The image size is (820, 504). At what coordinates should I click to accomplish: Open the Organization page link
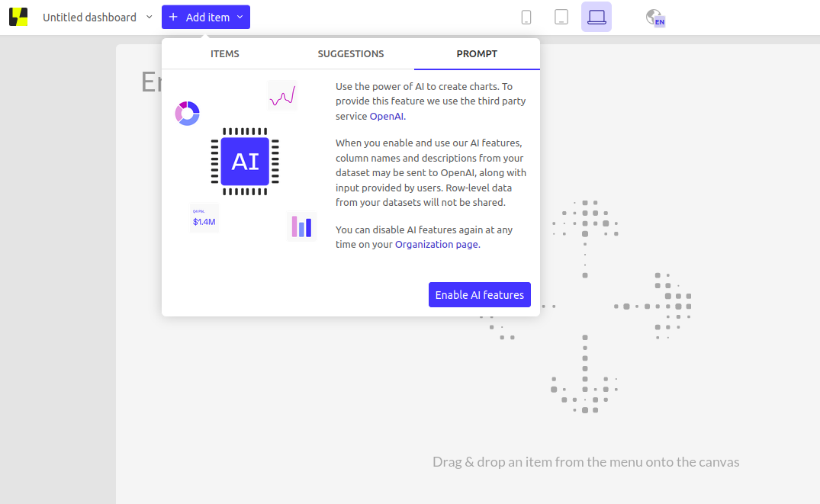[436, 245]
